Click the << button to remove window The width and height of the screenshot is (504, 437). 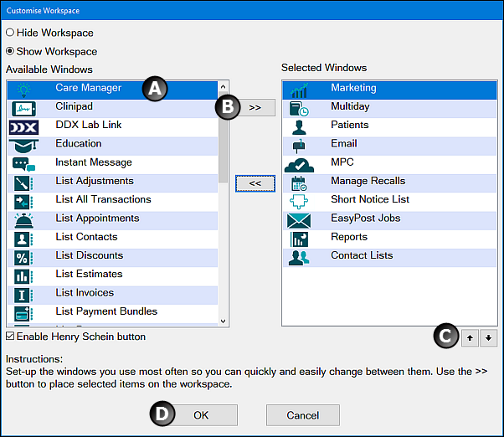(255, 183)
